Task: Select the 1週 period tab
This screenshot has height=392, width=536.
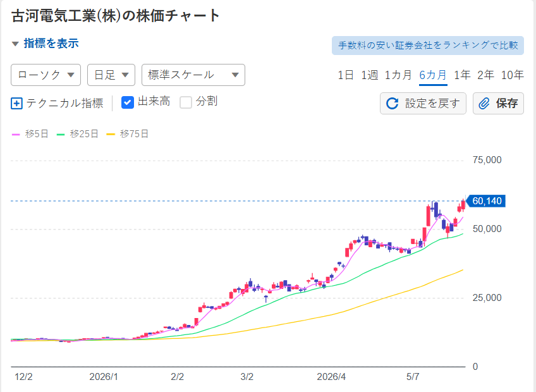Action: click(x=370, y=75)
